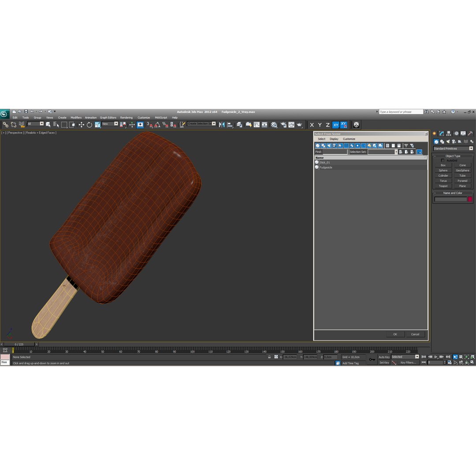The height and width of the screenshot is (476, 476).
Task: Click the Cylinder primitive button
Action: 443,175
